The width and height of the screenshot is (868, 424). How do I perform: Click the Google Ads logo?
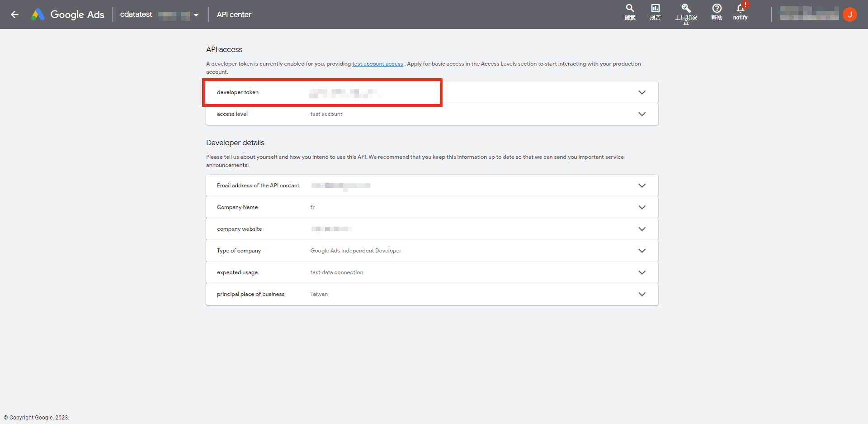click(x=67, y=14)
